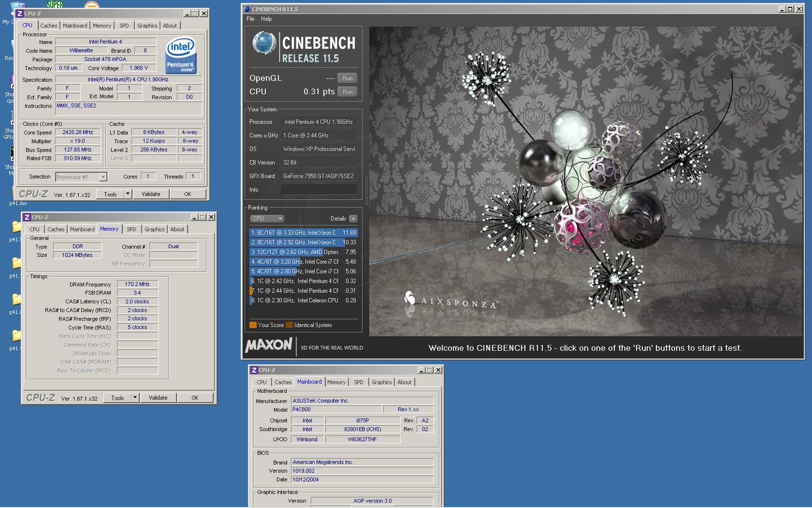Switch to Mainboard tab in CPU window
Image resolution: width=812 pixels, height=508 pixels.
pyautogui.click(x=75, y=26)
